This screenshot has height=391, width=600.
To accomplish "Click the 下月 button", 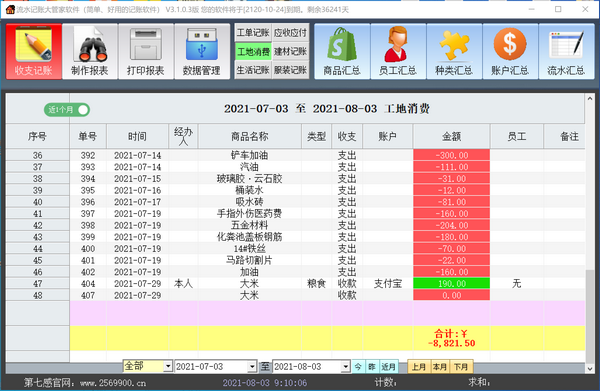I will tap(461, 367).
